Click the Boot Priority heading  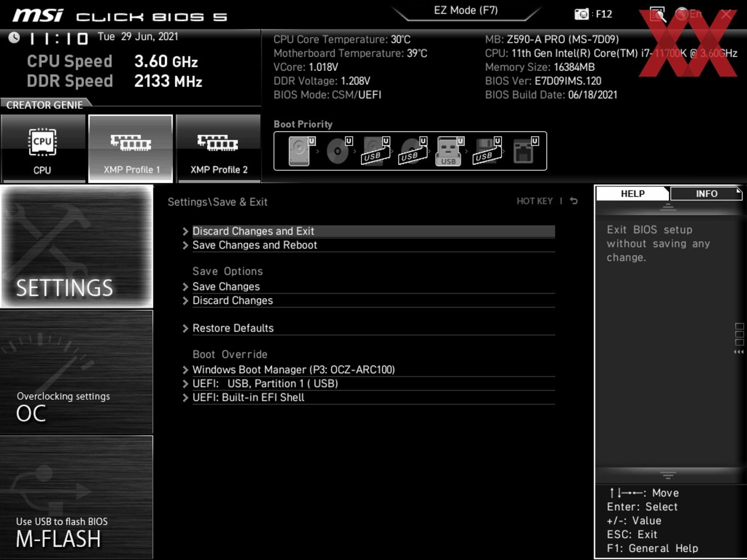(x=303, y=124)
